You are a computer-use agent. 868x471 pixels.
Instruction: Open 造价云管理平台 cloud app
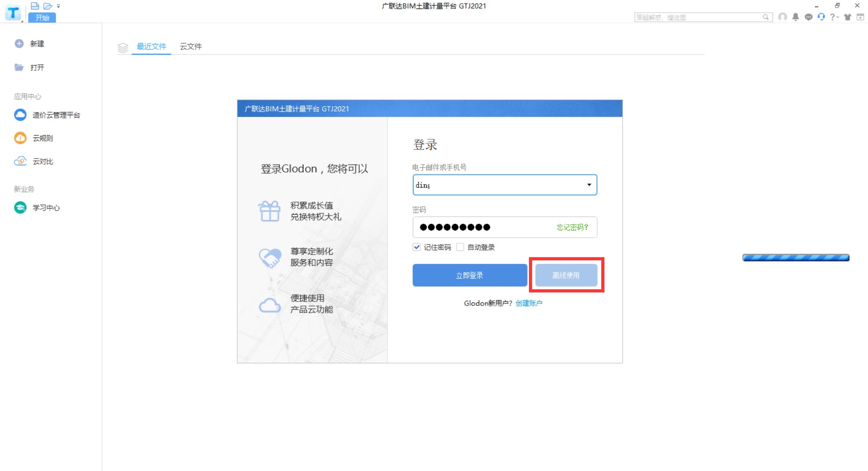tap(47, 115)
